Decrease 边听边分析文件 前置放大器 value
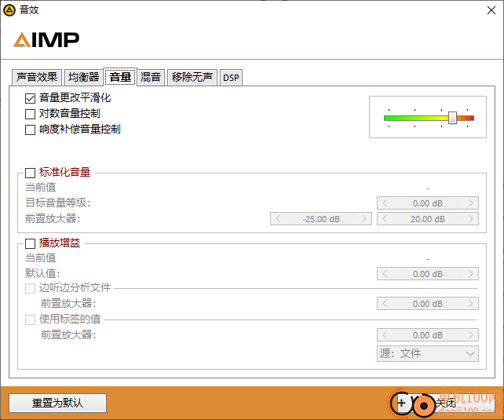This screenshot has width=504, height=420. pyautogui.click(x=385, y=303)
